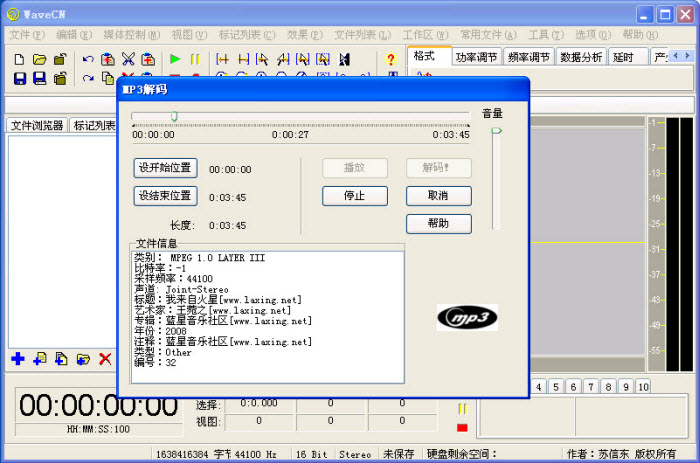Click the playback position slider thumb
The height and width of the screenshot is (463, 700).
tap(174, 116)
